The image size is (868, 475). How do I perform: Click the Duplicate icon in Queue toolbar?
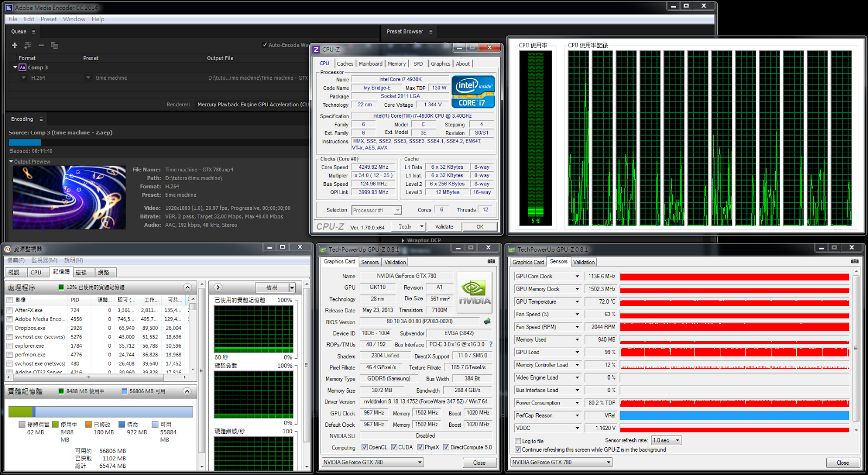point(54,45)
